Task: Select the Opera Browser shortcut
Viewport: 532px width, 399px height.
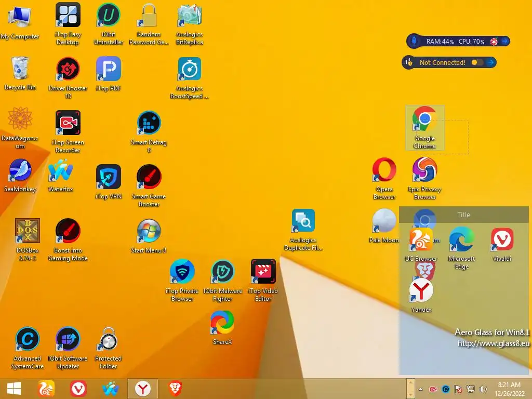Action: tap(384, 179)
